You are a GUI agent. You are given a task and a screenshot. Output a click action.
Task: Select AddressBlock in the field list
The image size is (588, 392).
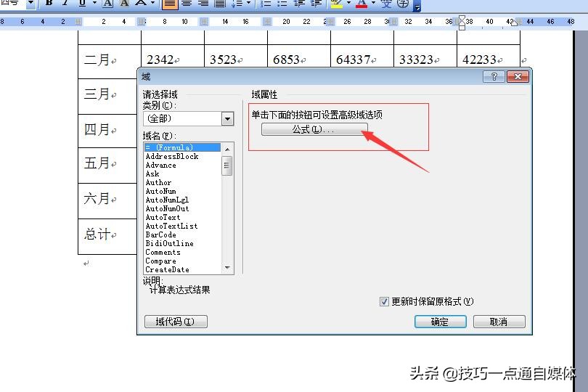(182, 156)
